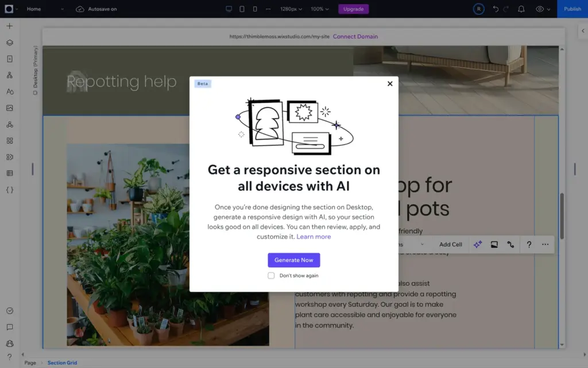Open the Layers panel
The width and height of the screenshot is (588, 368).
tap(10, 43)
